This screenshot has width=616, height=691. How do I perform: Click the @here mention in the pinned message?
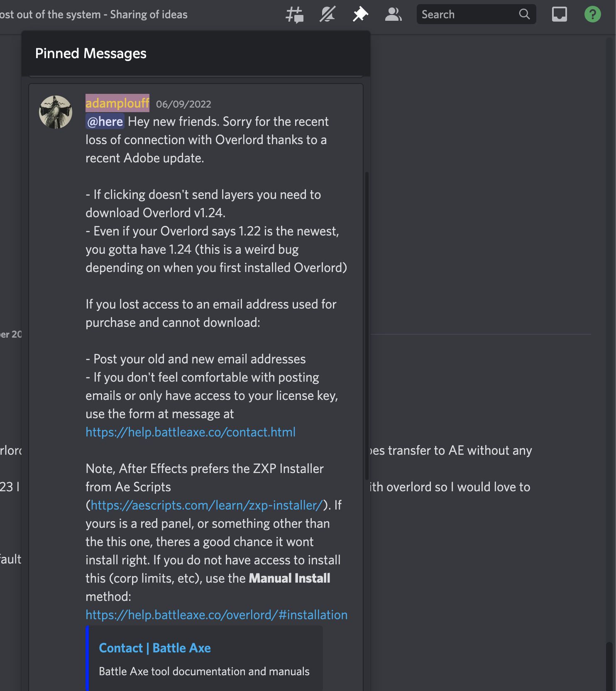(x=104, y=121)
